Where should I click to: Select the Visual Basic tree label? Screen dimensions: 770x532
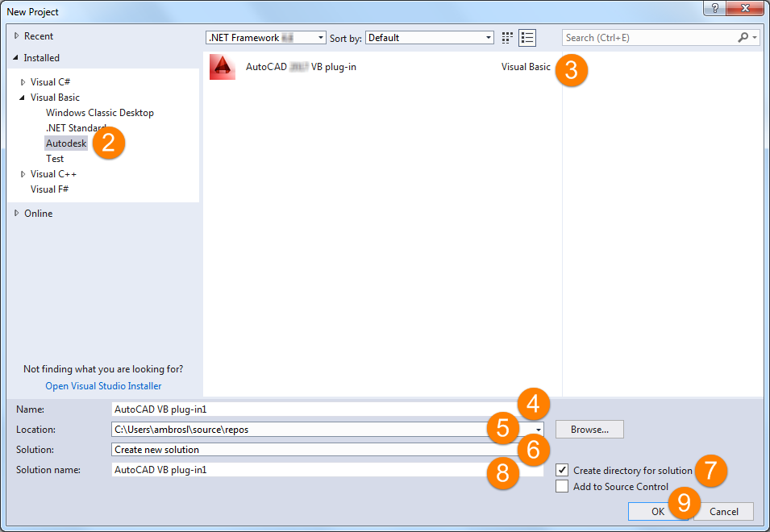[x=55, y=98]
